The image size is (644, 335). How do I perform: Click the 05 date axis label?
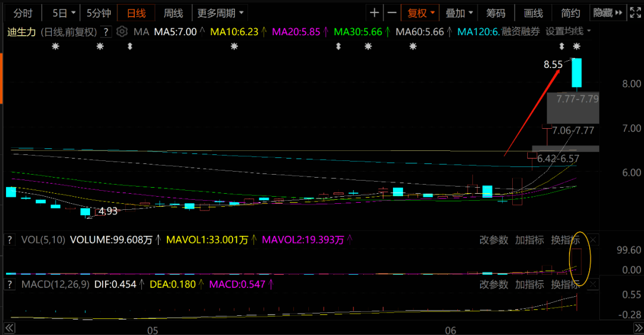click(153, 330)
